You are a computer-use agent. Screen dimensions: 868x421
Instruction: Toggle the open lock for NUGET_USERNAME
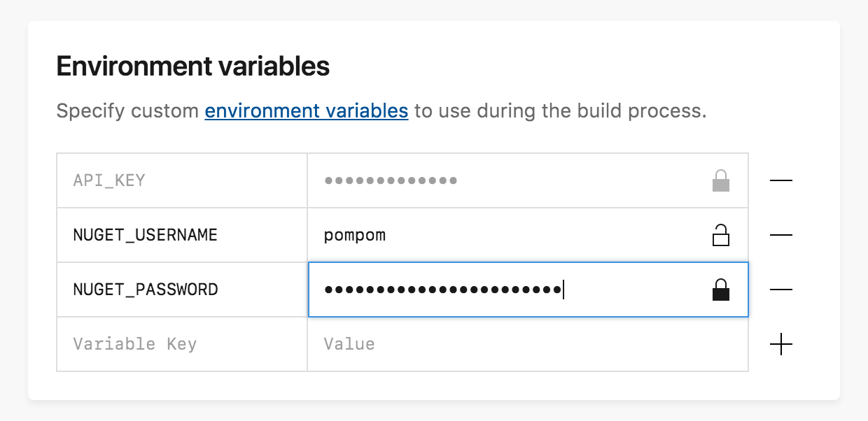tap(720, 236)
